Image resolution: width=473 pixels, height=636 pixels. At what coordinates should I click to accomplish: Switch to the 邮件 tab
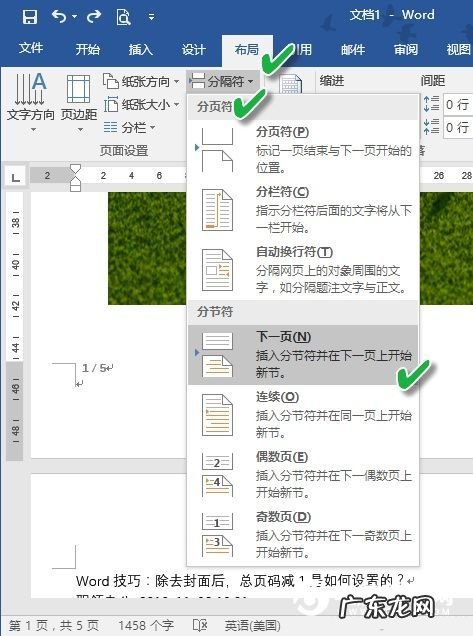tap(353, 49)
